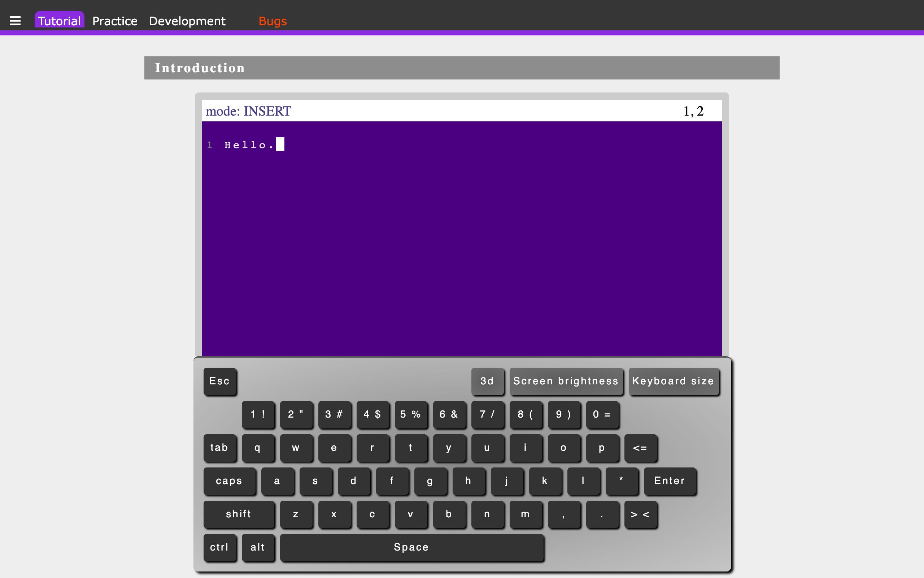924x578 pixels.
Task: Tap the '7 /' key
Action: pos(488,414)
